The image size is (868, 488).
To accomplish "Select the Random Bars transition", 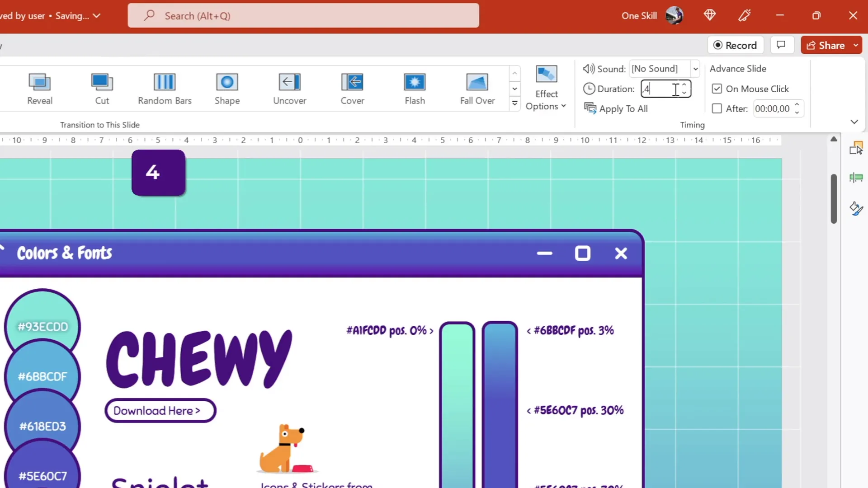I will (165, 89).
